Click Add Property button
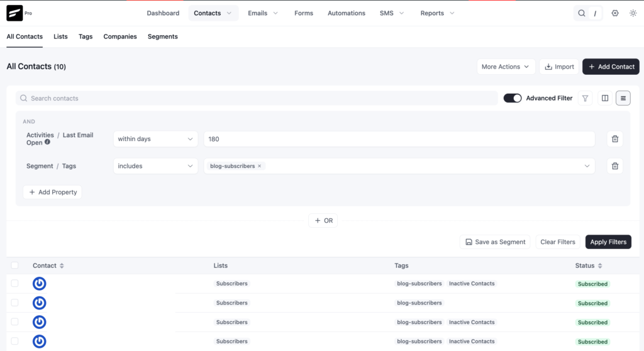The height and width of the screenshot is (351, 644). click(53, 192)
